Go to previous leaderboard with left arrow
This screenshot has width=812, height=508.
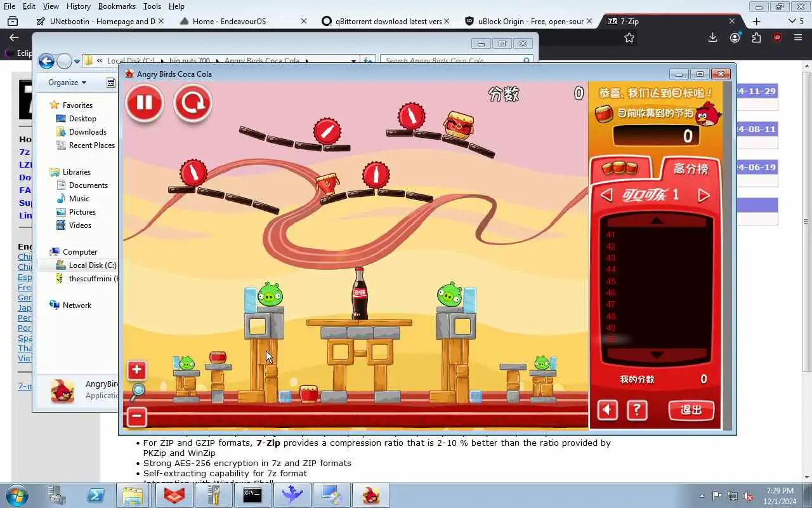point(606,195)
